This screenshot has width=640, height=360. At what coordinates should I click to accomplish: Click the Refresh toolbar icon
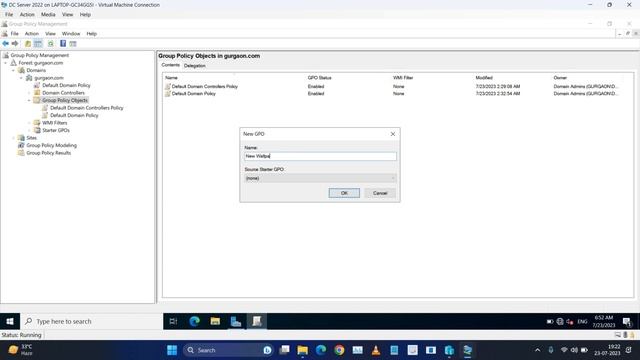(x=51, y=44)
